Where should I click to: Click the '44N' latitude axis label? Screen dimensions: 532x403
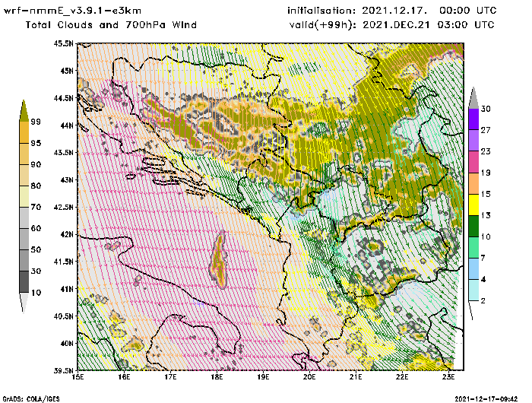(67, 125)
